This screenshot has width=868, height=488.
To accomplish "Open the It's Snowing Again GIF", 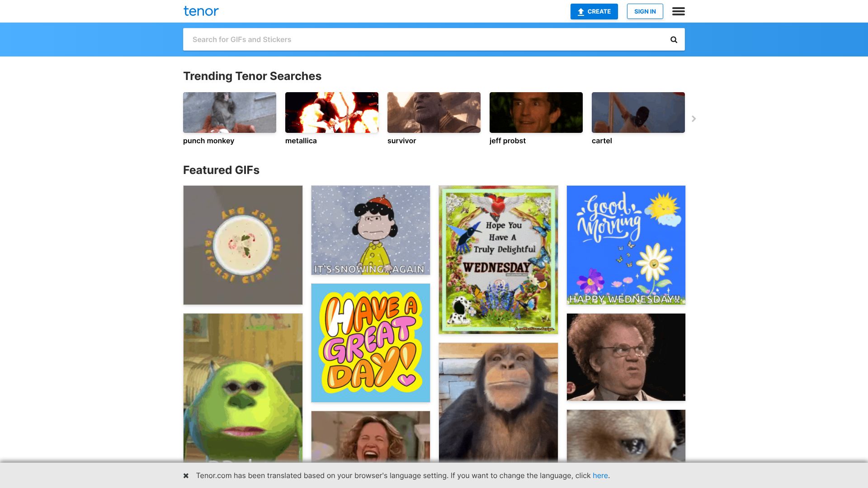I will [370, 230].
